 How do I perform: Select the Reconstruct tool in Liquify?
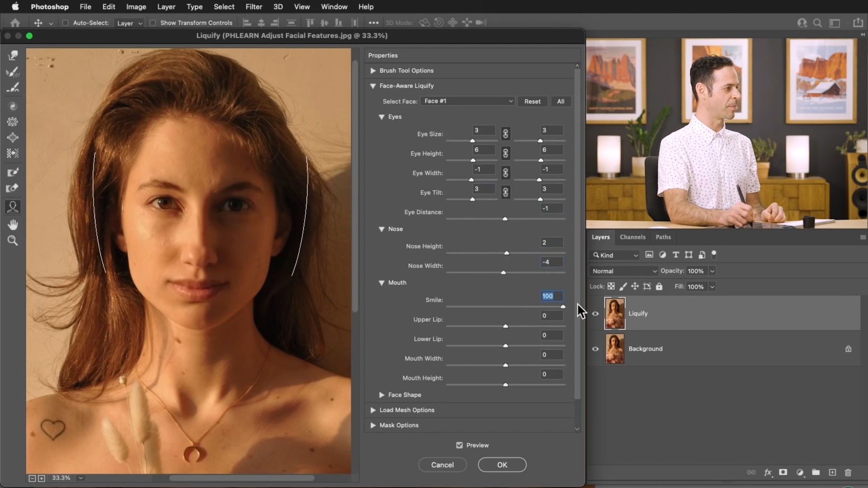(x=13, y=72)
